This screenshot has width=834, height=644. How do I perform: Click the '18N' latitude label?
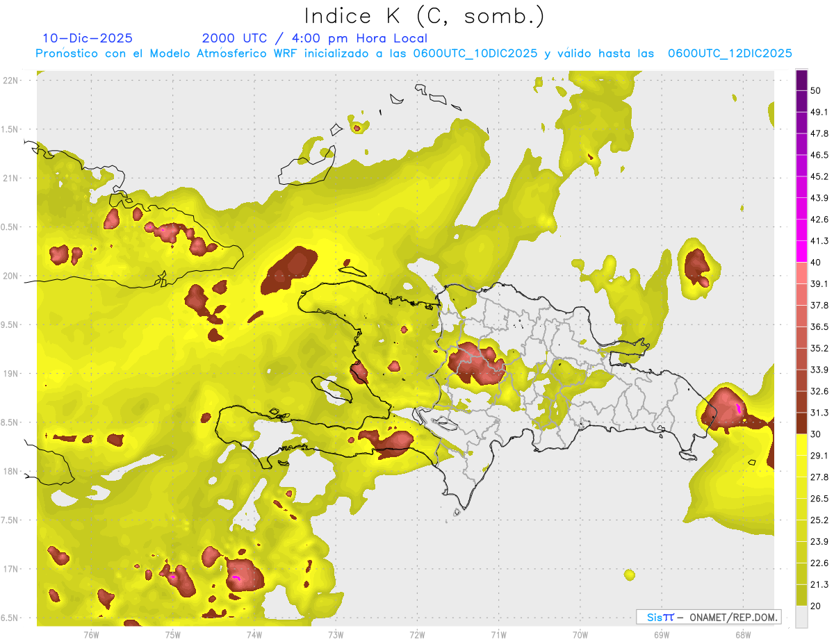(11, 471)
